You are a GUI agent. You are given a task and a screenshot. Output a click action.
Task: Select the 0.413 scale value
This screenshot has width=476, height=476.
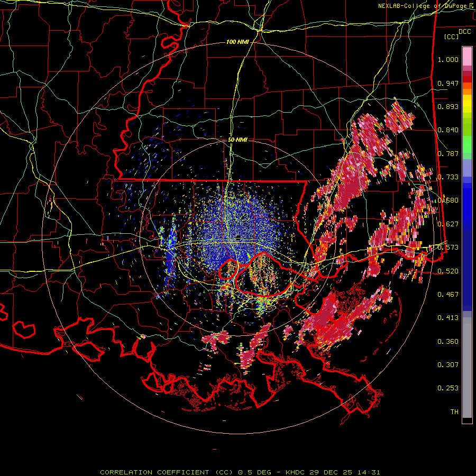[x=448, y=318]
